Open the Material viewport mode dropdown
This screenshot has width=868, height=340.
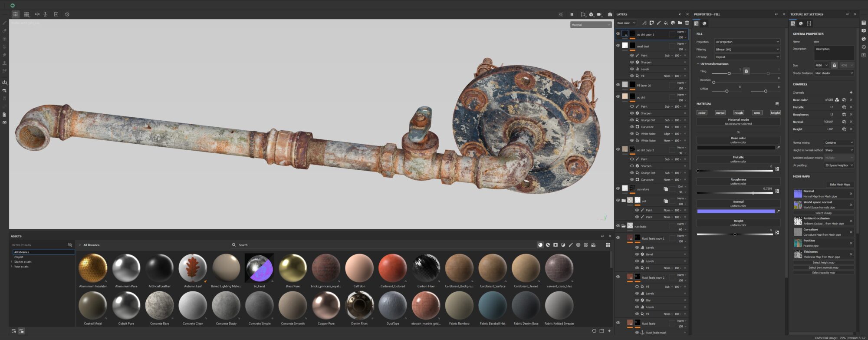591,25
